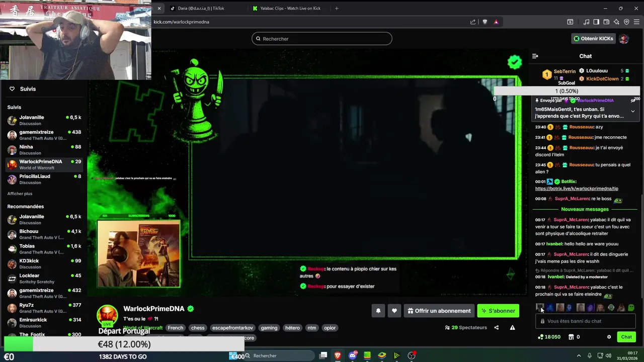Click the report warning triangle icon
Screen dimensions: 644x362
512,328
